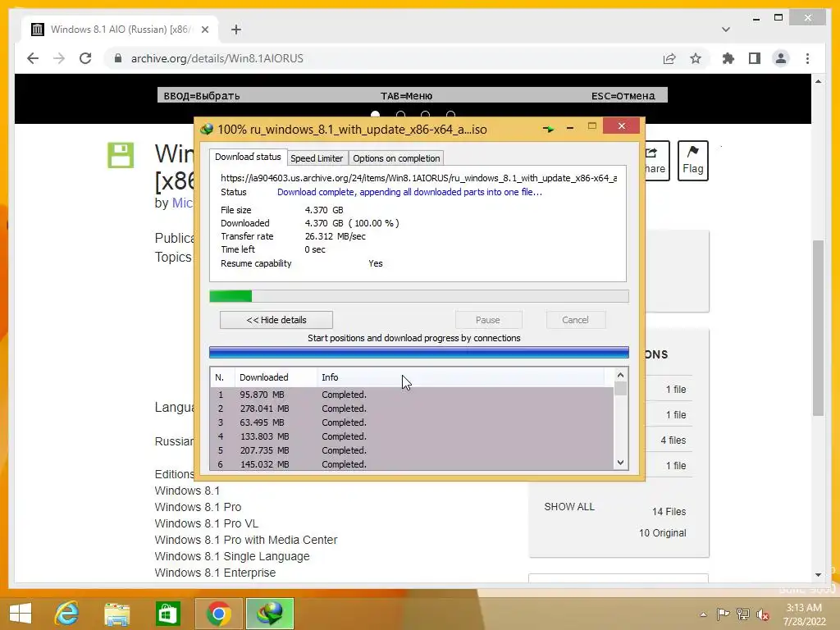Select connection row 95.870 MB
The image size is (840, 630).
(412, 395)
